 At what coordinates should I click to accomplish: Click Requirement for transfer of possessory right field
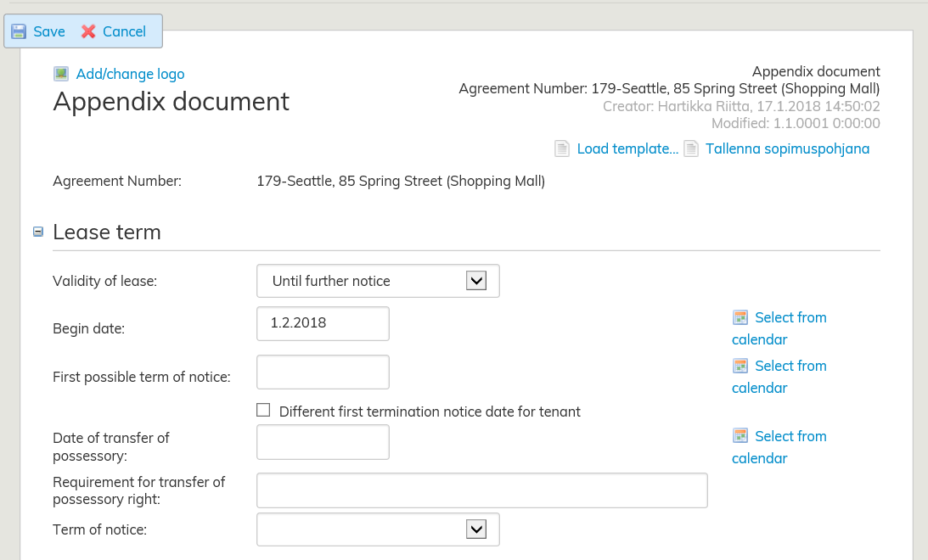(x=481, y=490)
